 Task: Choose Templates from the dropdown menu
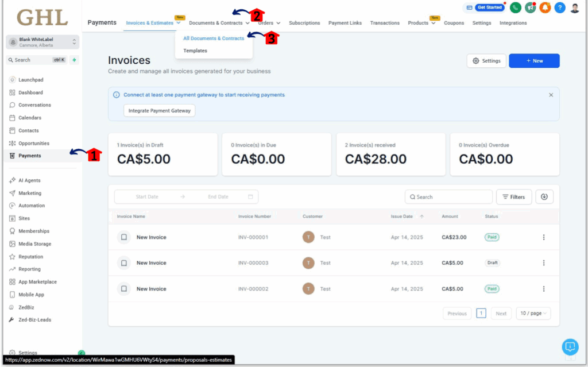click(195, 51)
